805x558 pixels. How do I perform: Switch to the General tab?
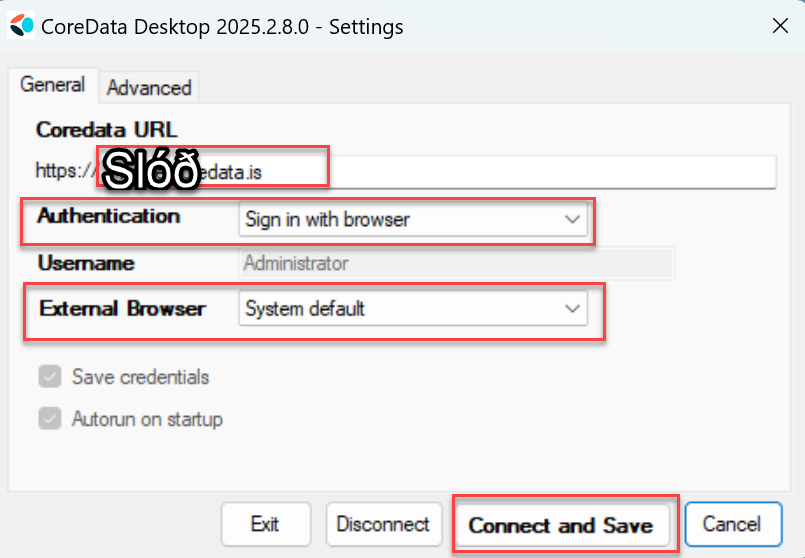coord(52,85)
